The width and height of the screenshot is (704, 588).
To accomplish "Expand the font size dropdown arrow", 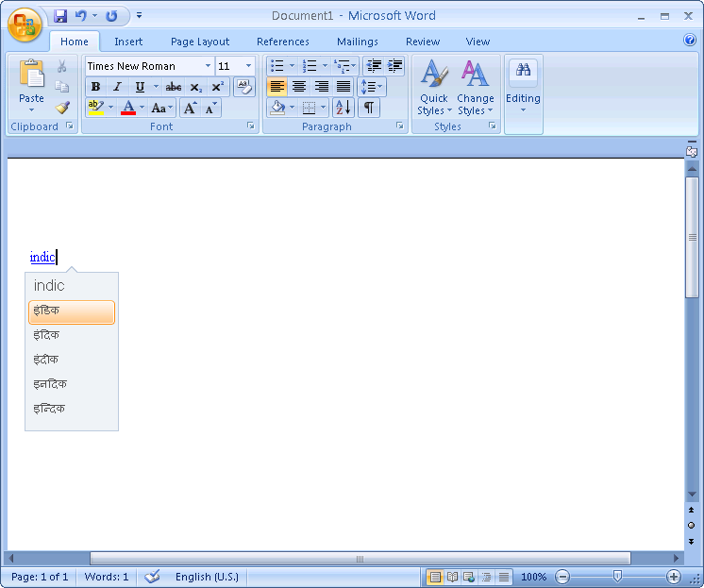I will (248, 66).
